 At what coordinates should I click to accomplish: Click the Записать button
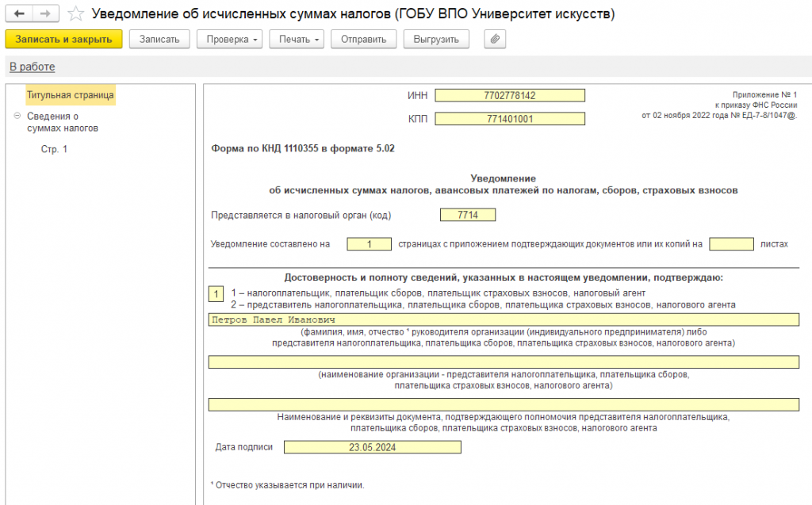[159, 39]
